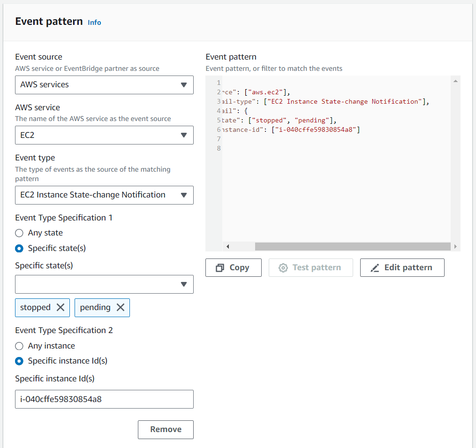Click the "aws.ec2" line in pattern code
This screenshot has width=476, height=448.
[256, 92]
